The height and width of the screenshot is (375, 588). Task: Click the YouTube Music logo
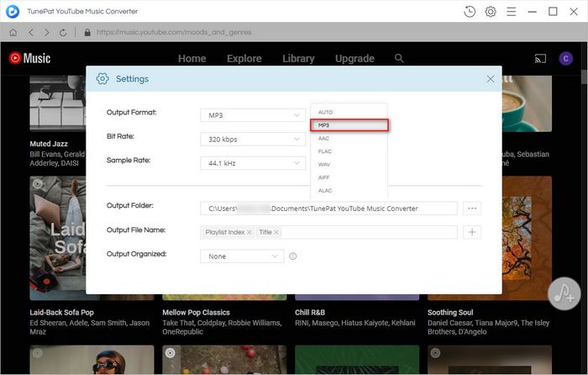point(29,58)
